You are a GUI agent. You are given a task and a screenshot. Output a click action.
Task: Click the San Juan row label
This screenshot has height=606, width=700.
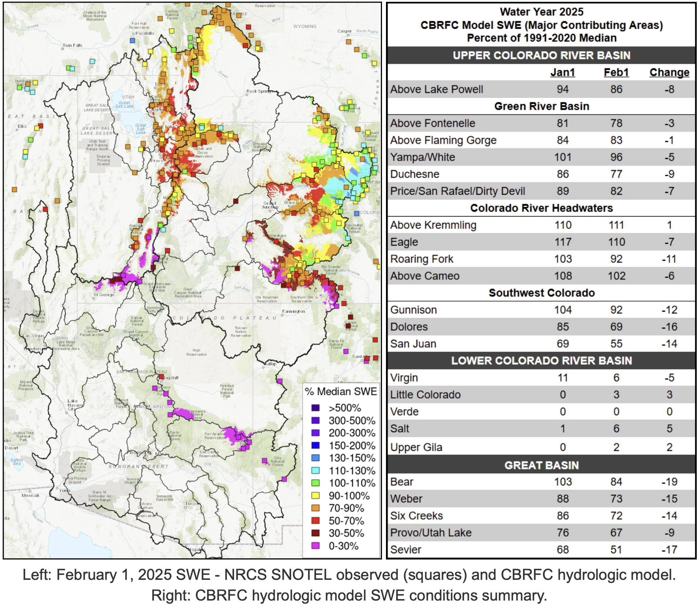(x=413, y=344)
